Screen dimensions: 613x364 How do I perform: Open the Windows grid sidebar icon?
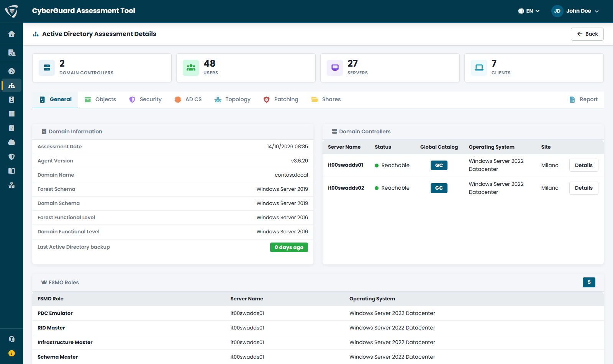pos(11,114)
